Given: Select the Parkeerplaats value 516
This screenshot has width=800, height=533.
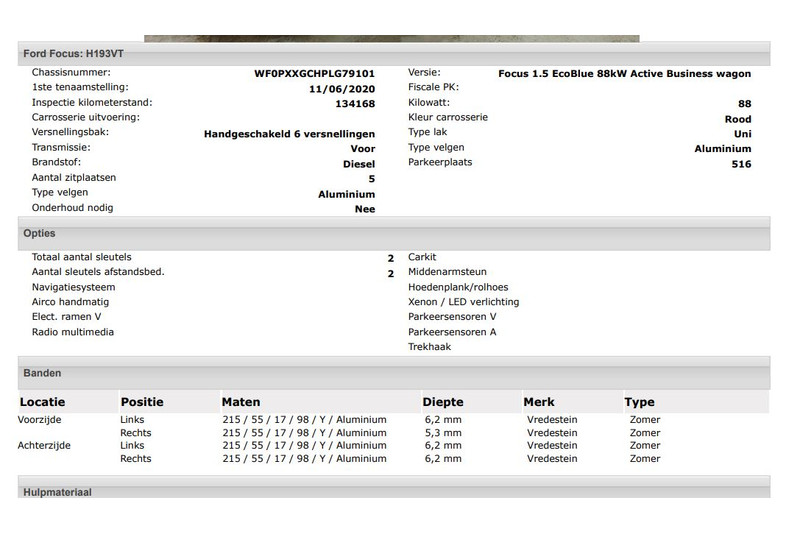Looking at the screenshot, I should pyautogui.click(x=741, y=164).
